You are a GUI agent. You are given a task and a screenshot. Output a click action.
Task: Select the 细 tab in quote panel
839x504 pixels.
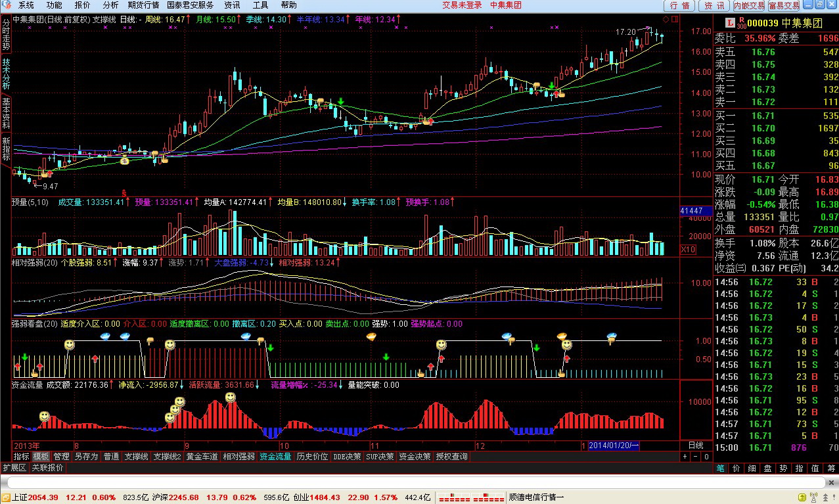752,469
